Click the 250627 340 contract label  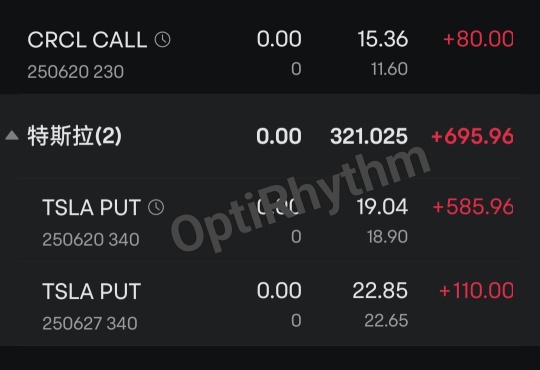click(x=90, y=323)
